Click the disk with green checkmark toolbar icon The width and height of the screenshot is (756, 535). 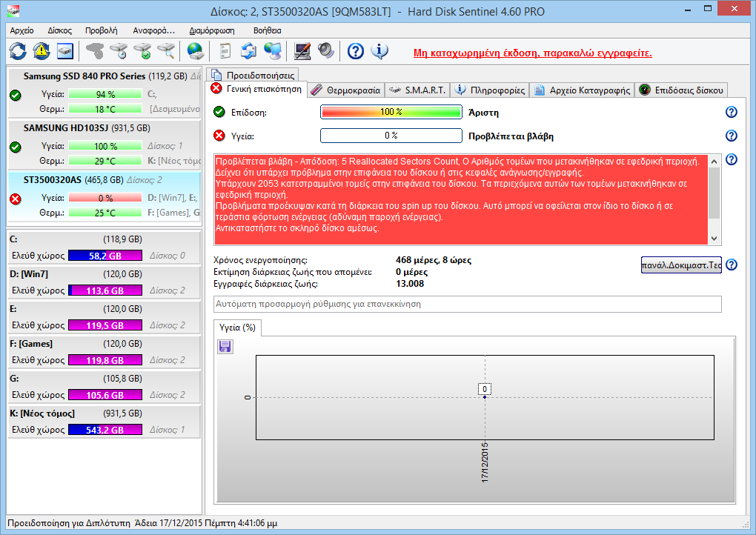[x=142, y=50]
